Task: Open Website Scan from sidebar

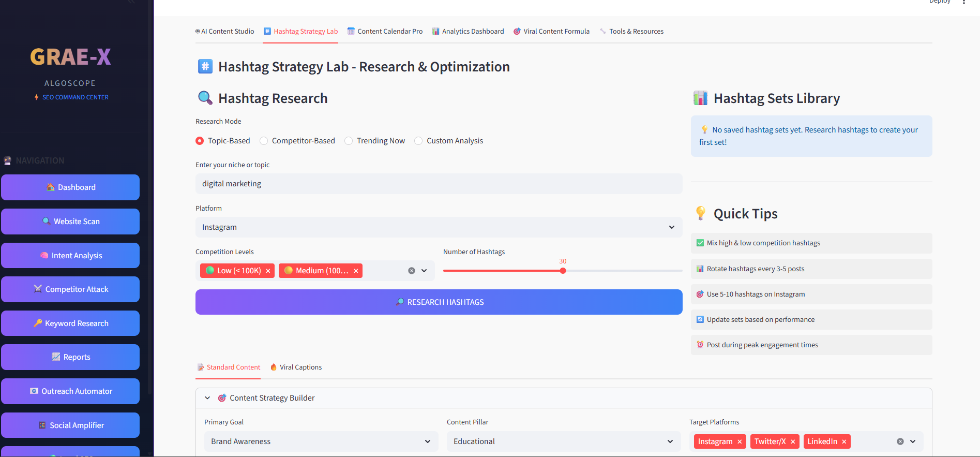Action: click(x=70, y=222)
